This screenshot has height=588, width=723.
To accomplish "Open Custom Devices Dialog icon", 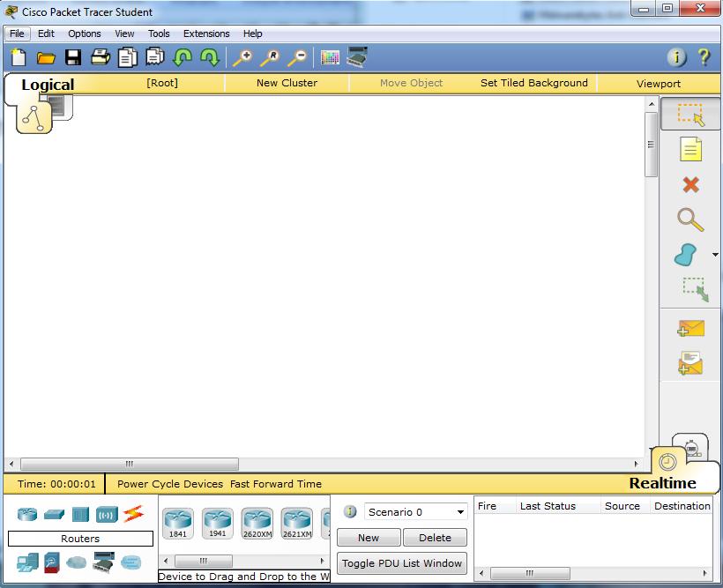I will coord(357,57).
